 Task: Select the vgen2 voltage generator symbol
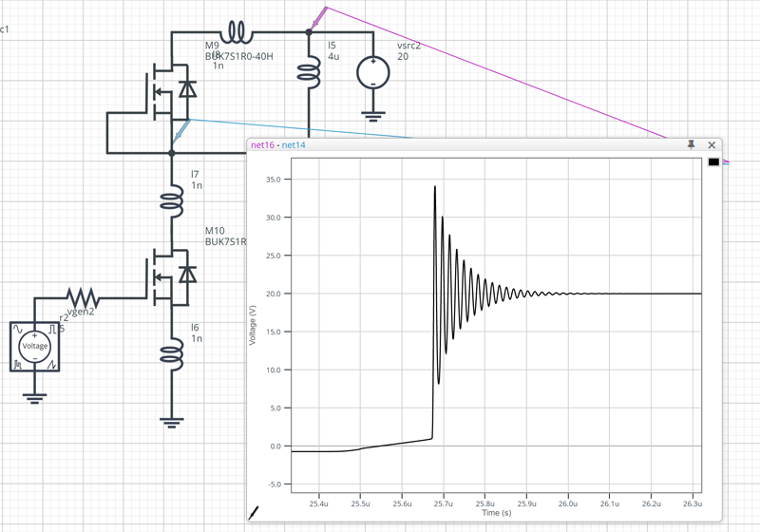point(35,347)
